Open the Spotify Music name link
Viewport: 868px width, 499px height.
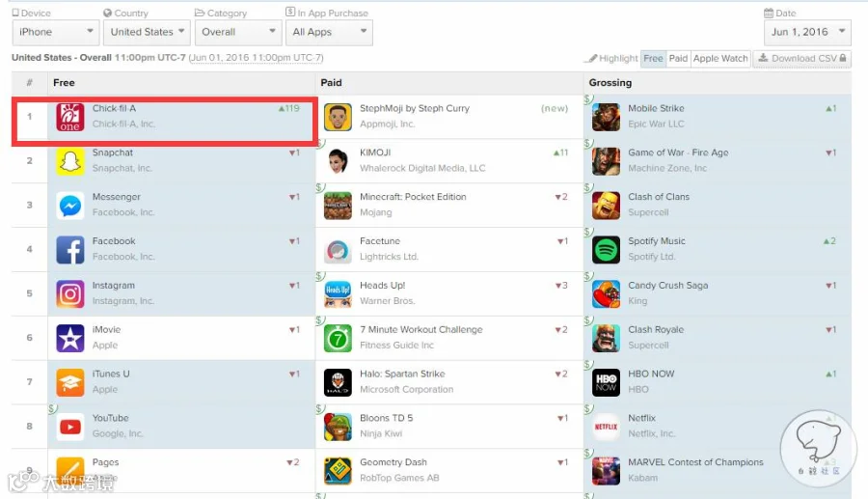pyautogui.click(x=657, y=241)
